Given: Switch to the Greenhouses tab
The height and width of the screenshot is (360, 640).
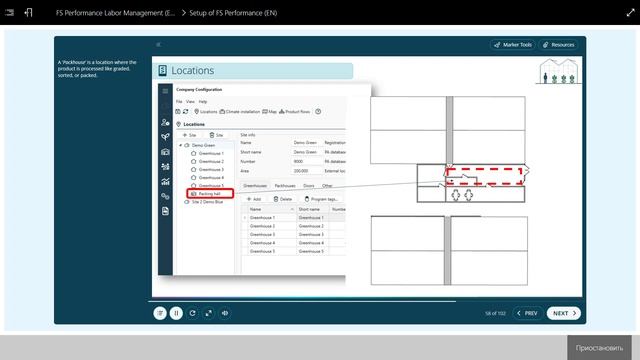Looking at the screenshot, I should pos(255,186).
